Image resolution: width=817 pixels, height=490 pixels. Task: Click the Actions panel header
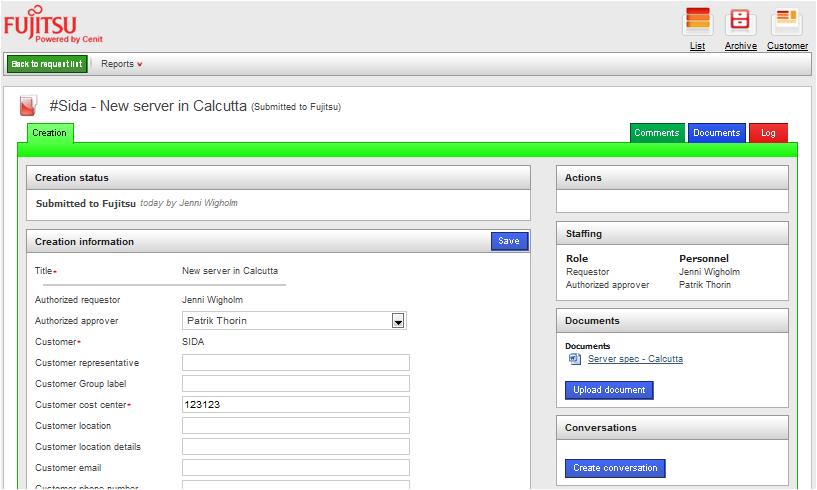(x=672, y=178)
